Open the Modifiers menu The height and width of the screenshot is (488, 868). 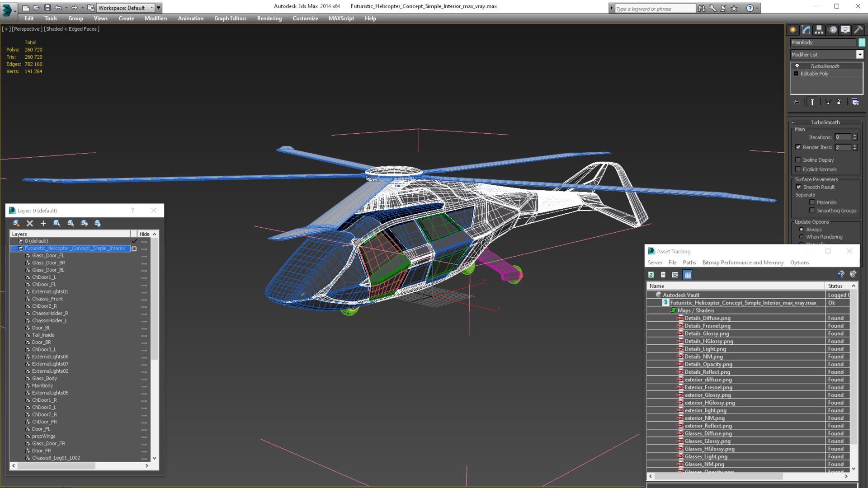click(x=156, y=19)
